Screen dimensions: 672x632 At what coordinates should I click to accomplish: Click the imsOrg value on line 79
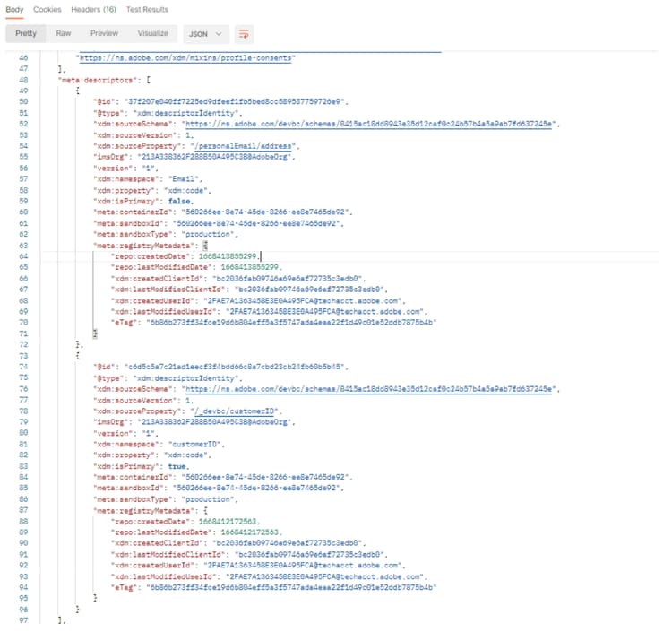click(x=217, y=422)
